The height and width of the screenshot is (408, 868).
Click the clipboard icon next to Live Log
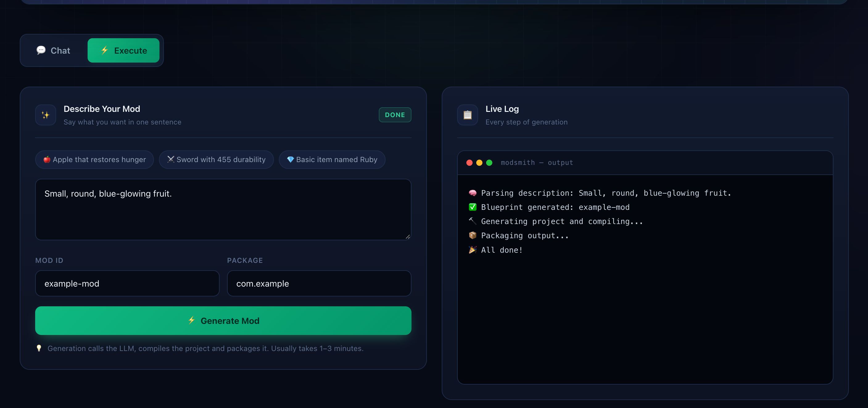[x=467, y=115]
